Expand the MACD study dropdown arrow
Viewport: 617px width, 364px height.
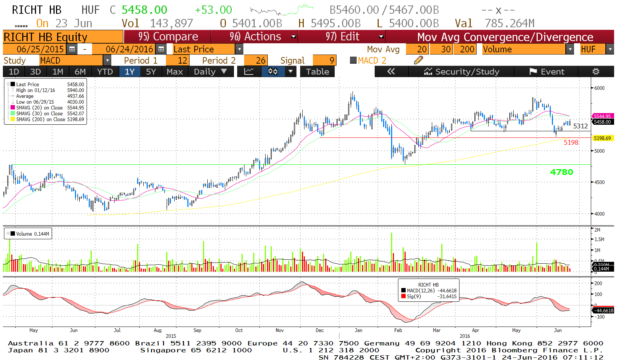107,60
